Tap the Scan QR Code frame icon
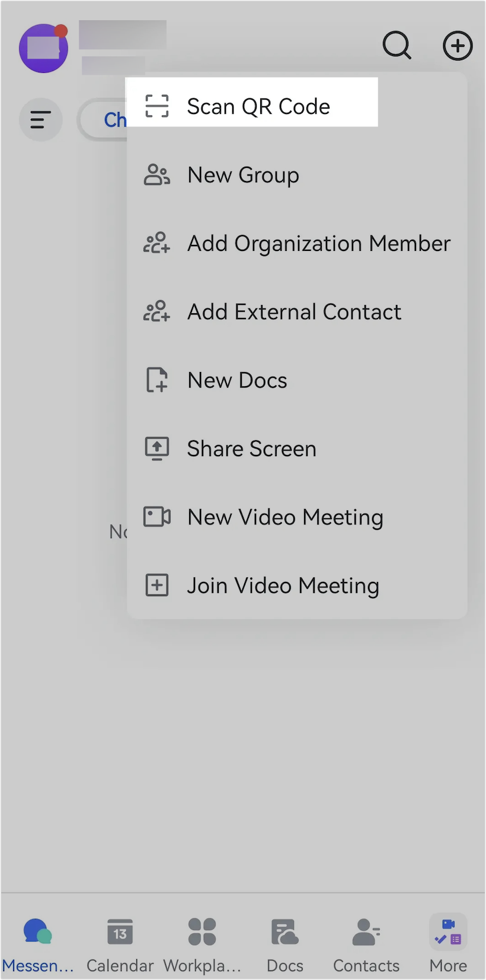Image resolution: width=486 pixels, height=980 pixels. (156, 106)
